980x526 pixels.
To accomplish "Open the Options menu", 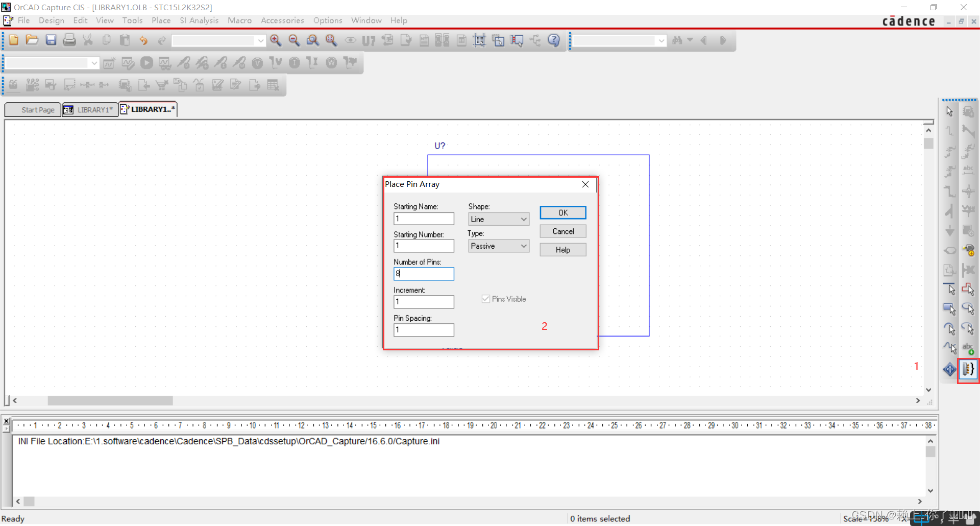I will (x=328, y=20).
